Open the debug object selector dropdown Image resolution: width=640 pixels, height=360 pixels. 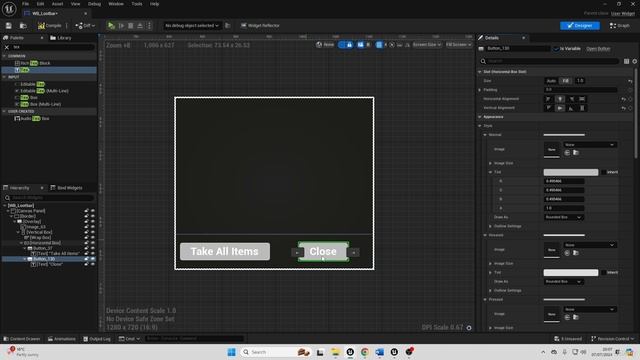(x=192, y=26)
